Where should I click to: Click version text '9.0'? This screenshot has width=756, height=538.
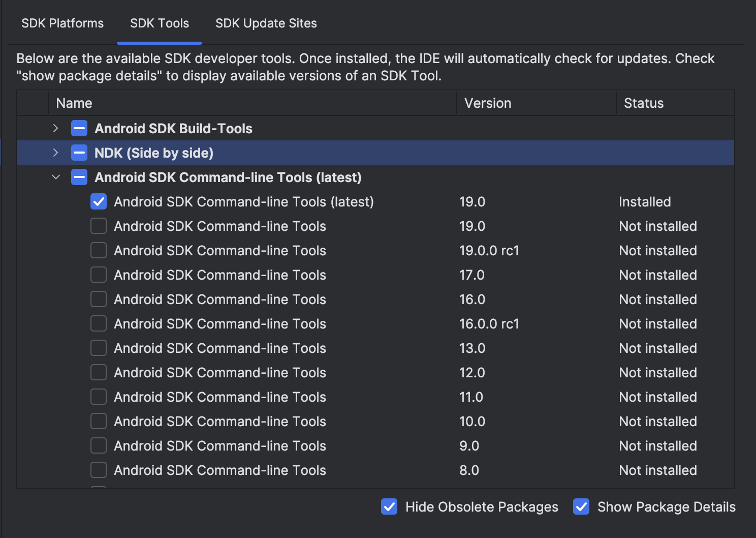(x=469, y=446)
